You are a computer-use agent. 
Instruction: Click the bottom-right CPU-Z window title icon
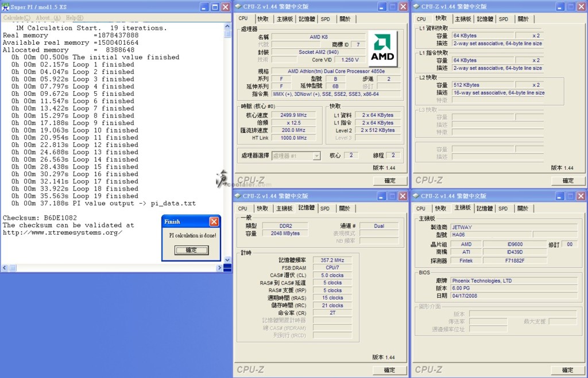(x=416, y=196)
